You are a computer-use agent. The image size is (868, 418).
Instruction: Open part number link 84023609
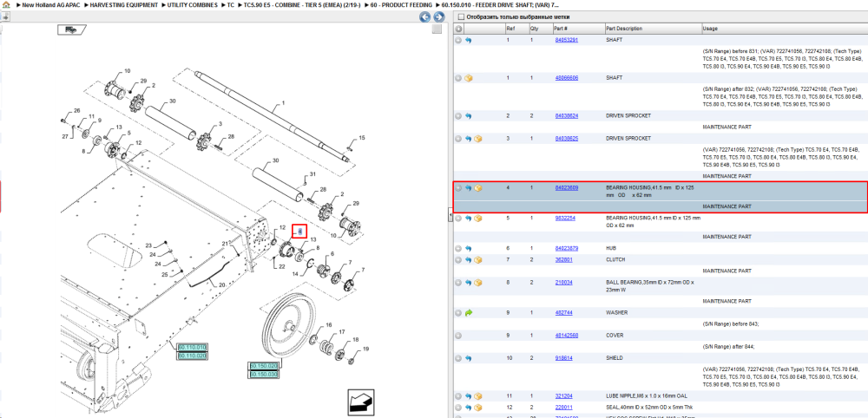[566, 188]
